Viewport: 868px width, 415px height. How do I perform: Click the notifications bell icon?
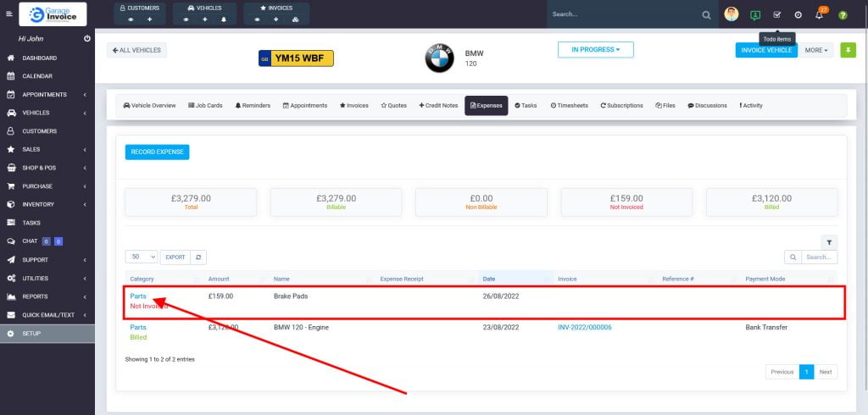(x=819, y=15)
